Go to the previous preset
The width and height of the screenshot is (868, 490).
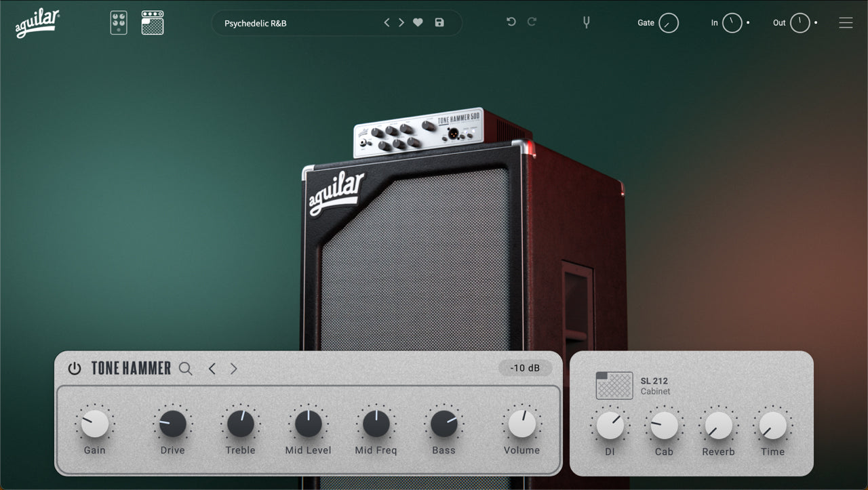coord(387,22)
